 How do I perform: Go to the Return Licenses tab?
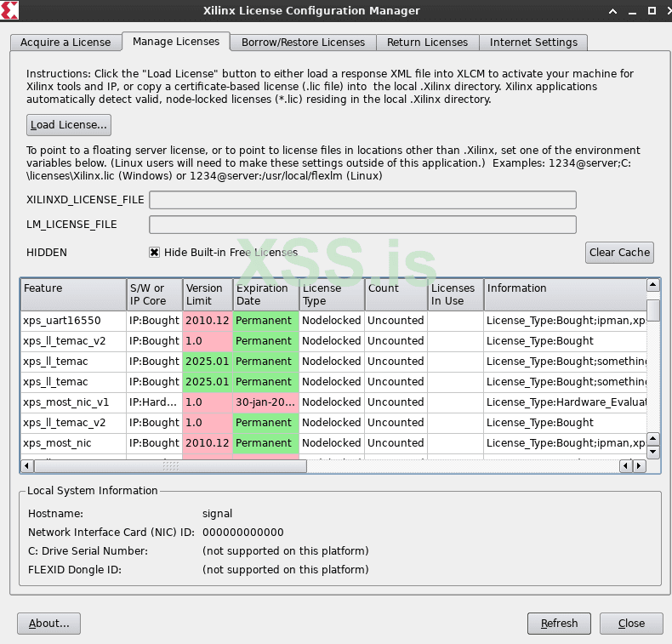tap(427, 43)
